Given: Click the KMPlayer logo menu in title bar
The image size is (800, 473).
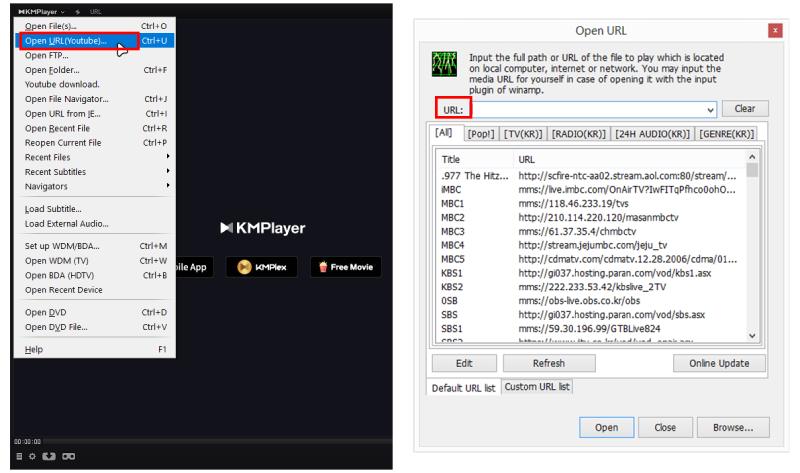Looking at the screenshot, I should (41, 11).
